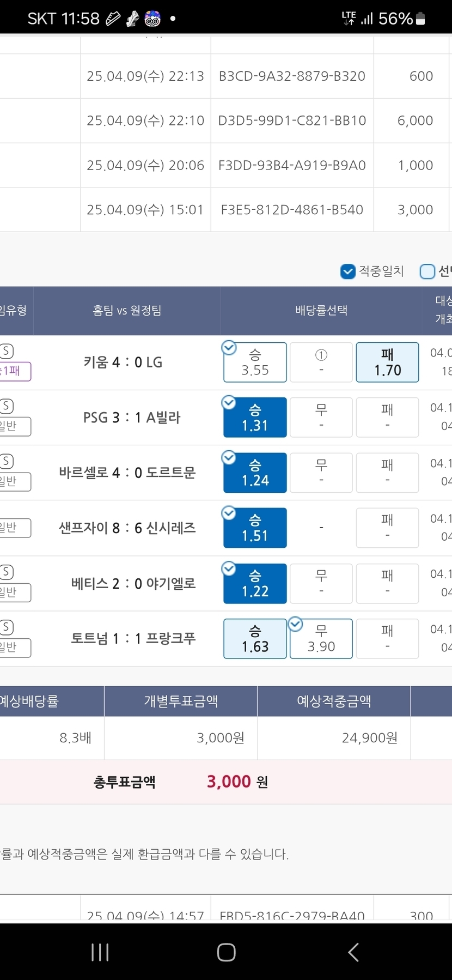452x980 pixels.
Task: Tap the check mark on PSG 승 1.31
Action: (229, 403)
